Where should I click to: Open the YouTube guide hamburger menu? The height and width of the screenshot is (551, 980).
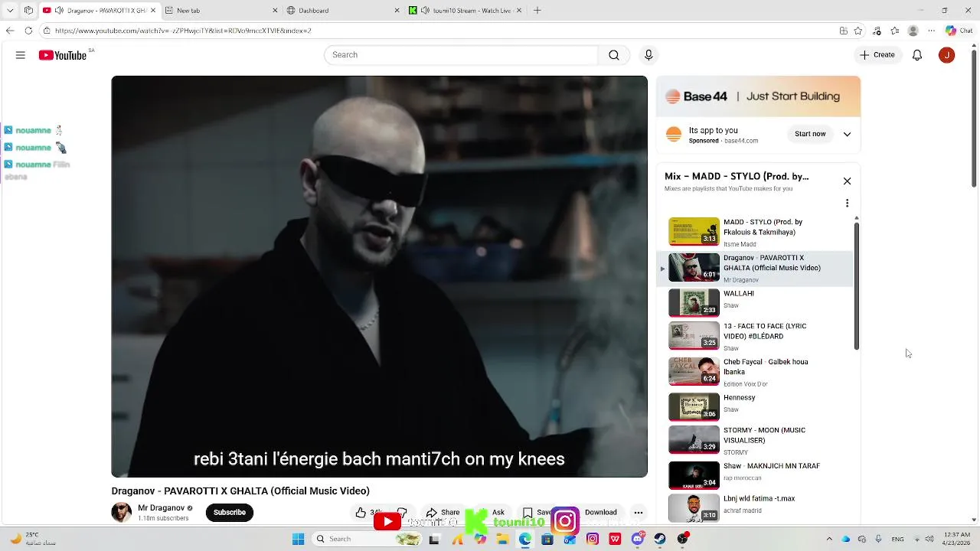coord(21,55)
